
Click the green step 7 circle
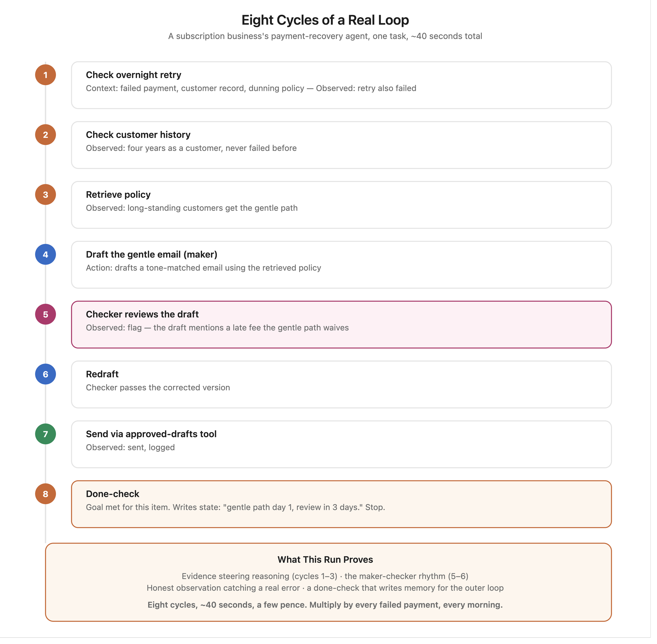click(45, 434)
